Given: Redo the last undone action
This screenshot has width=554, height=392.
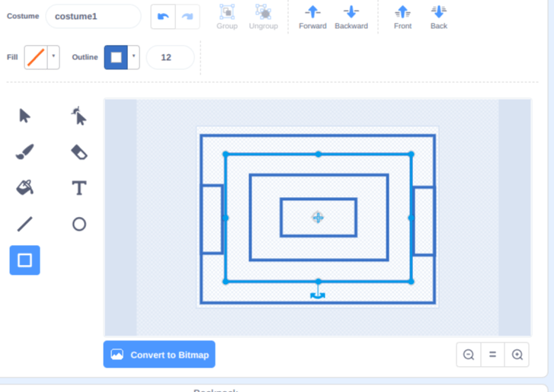Looking at the screenshot, I should pyautogui.click(x=187, y=17).
